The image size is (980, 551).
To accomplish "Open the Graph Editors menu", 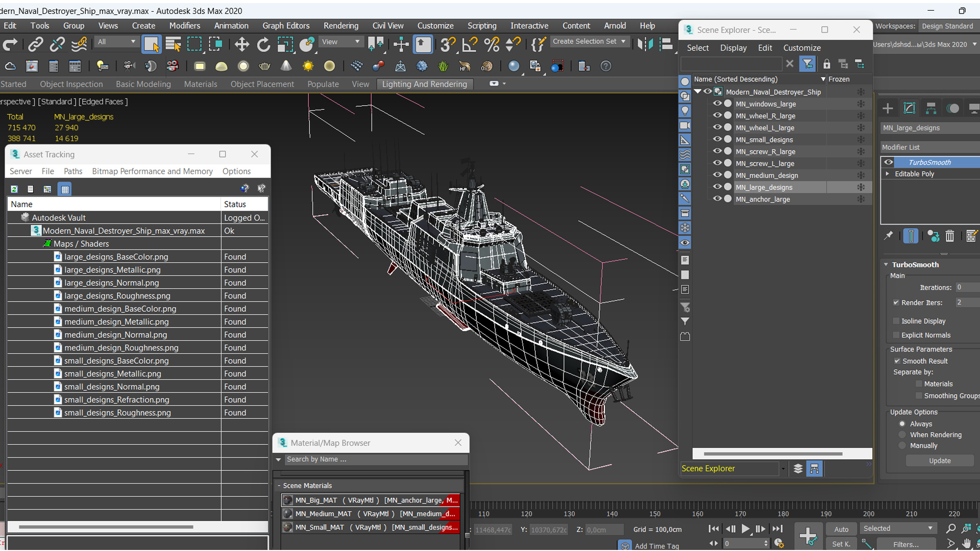I will pos(286,26).
